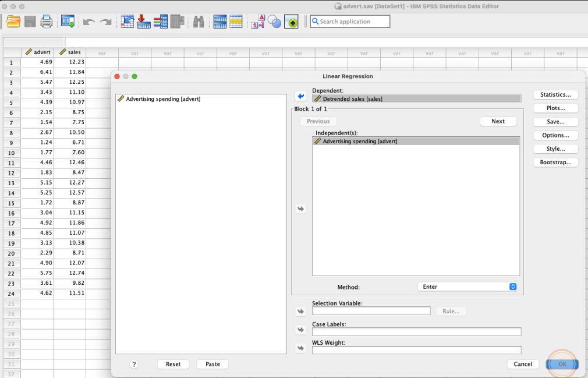Click the Search application field
This screenshot has height=378, width=588.
pyautogui.click(x=350, y=22)
